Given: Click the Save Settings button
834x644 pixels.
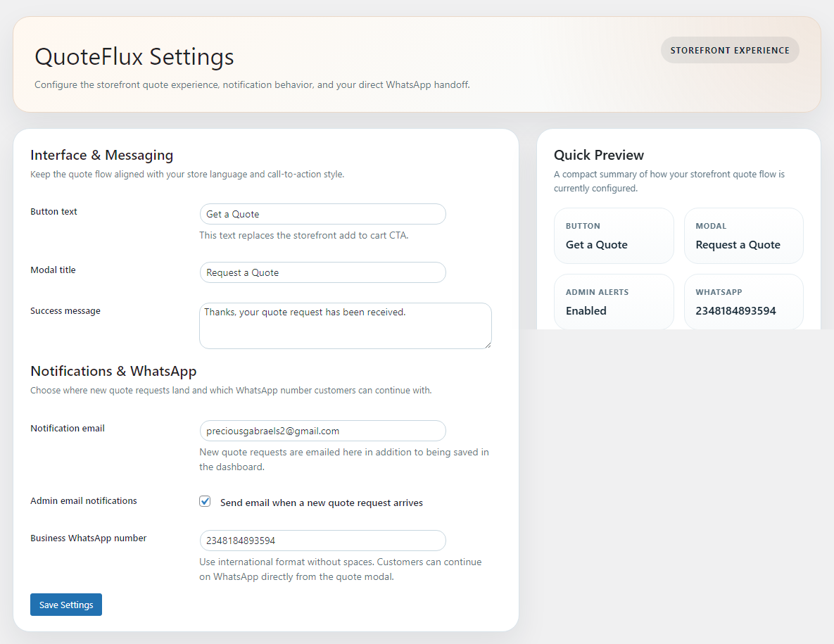Looking at the screenshot, I should click(65, 604).
